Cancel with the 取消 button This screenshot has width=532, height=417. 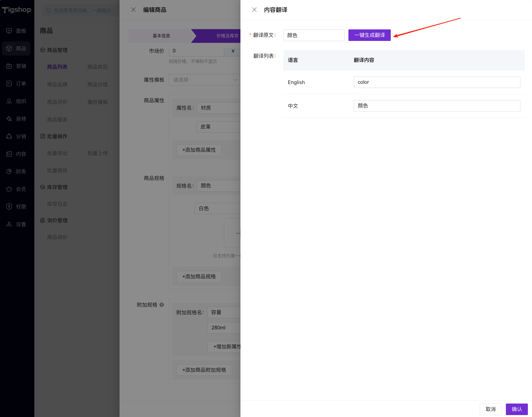490,409
